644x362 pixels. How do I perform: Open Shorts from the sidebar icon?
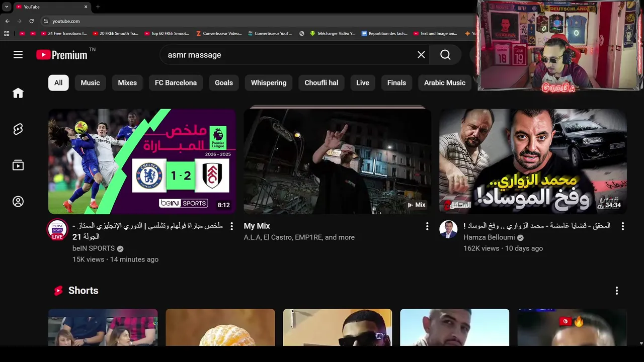point(18,129)
